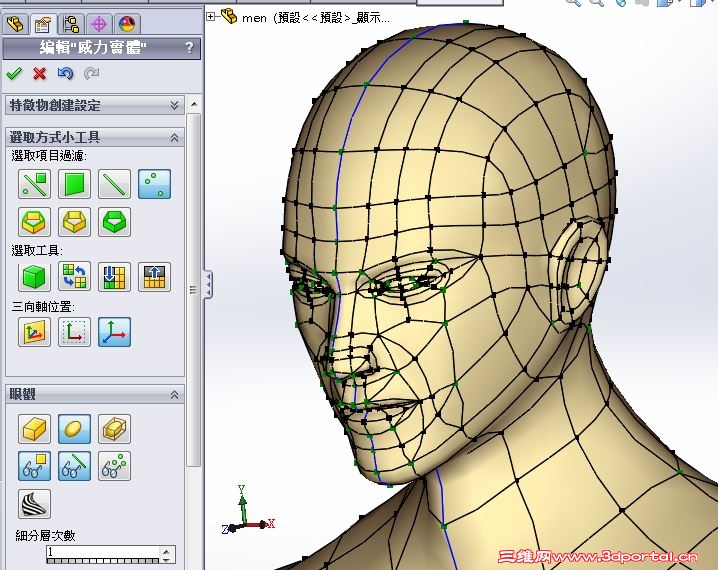Toggle show edges glasses icon
The height and width of the screenshot is (570, 718).
[74, 466]
